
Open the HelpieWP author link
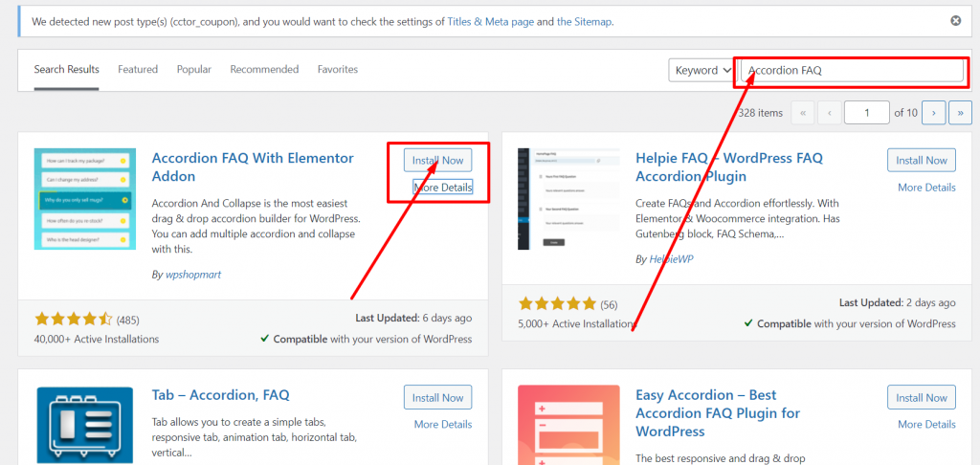pos(672,258)
